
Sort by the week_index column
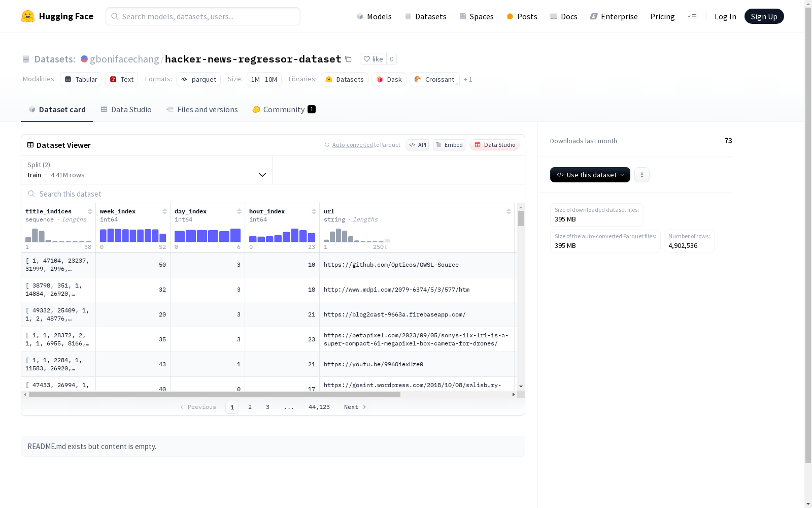coord(164,211)
